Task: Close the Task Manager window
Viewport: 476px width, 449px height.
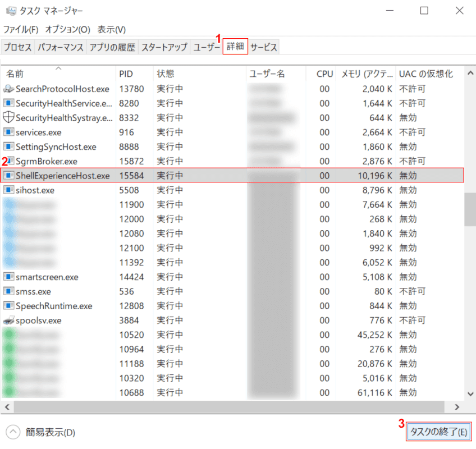Action: coord(459,11)
